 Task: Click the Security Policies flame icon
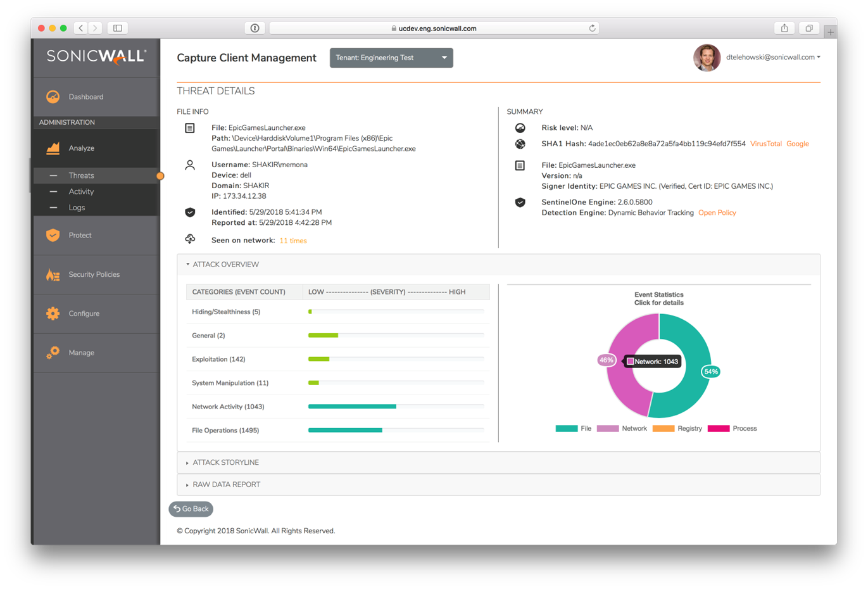pos(53,274)
